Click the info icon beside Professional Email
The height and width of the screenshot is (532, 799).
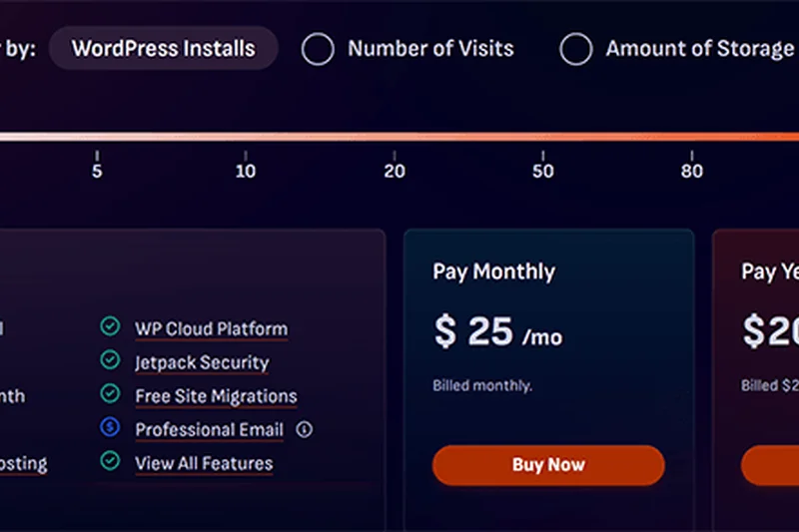click(x=306, y=430)
